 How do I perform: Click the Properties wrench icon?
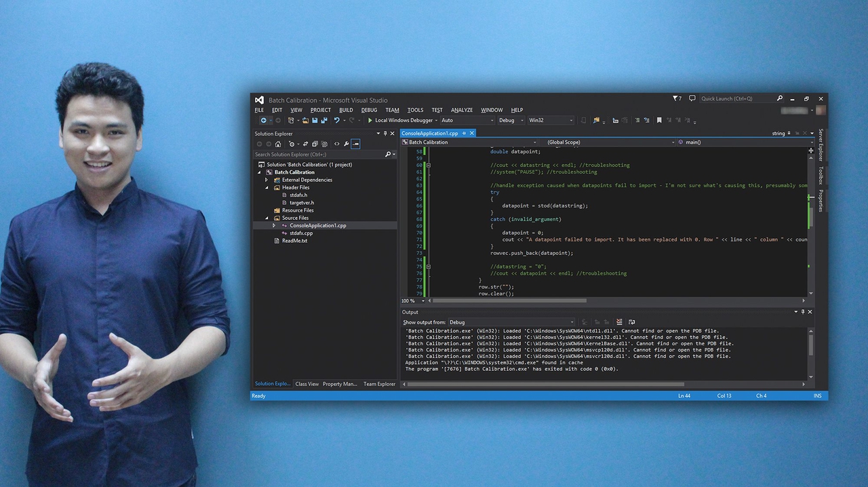pyautogui.click(x=346, y=144)
